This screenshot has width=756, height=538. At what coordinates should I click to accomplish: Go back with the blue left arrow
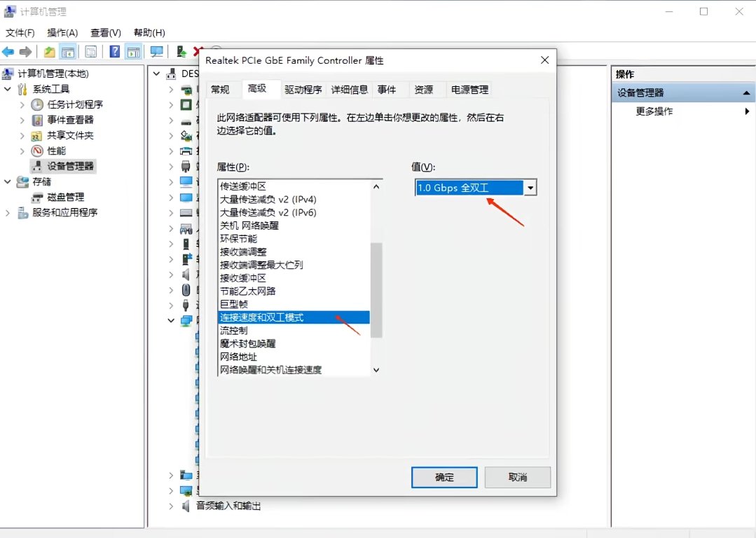coord(8,52)
